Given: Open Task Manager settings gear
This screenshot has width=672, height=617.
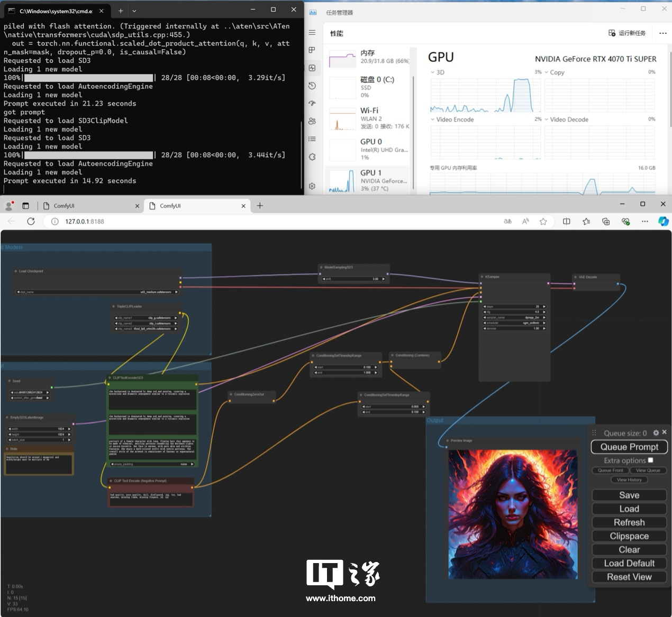Looking at the screenshot, I should [312, 186].
